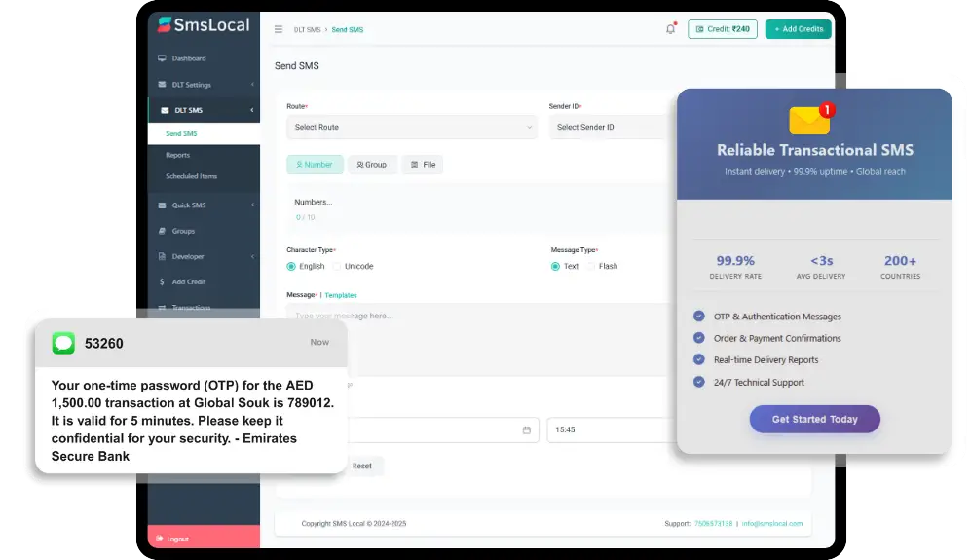Click the notification bell icon
The image size is (971, 560).
click(670, 29)
